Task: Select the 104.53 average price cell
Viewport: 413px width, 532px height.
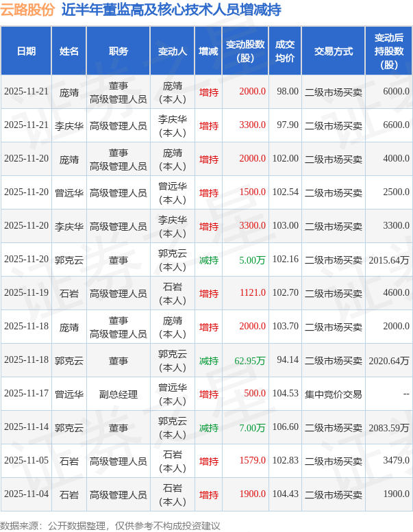Action: 286,394
